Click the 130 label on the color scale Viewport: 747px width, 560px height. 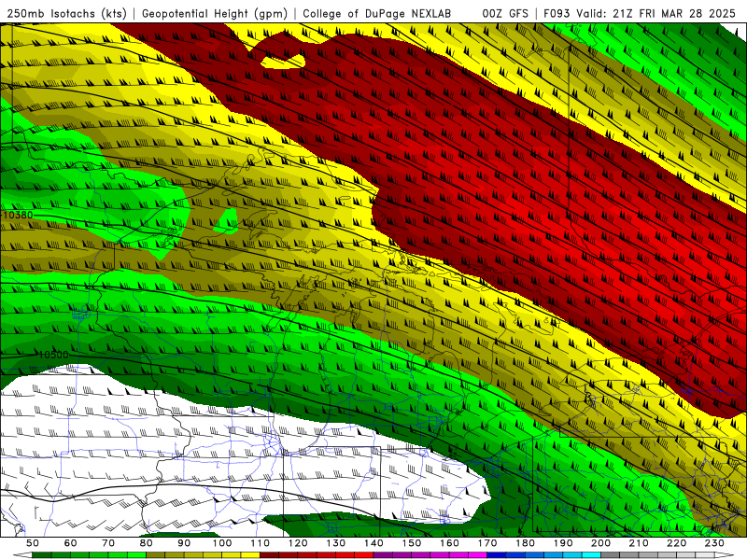tap(336, 543)
